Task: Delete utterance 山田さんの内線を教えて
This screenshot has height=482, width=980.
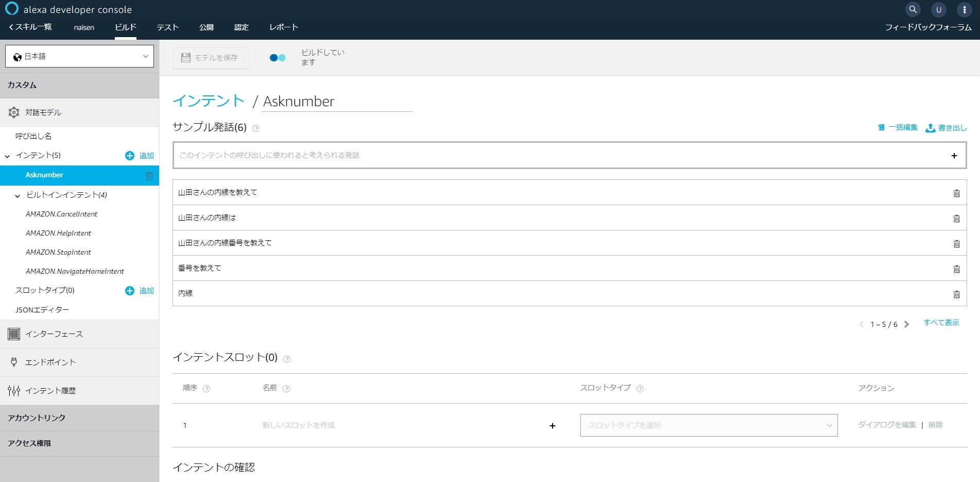Action: pyautogui.click(x=956, y=193)
